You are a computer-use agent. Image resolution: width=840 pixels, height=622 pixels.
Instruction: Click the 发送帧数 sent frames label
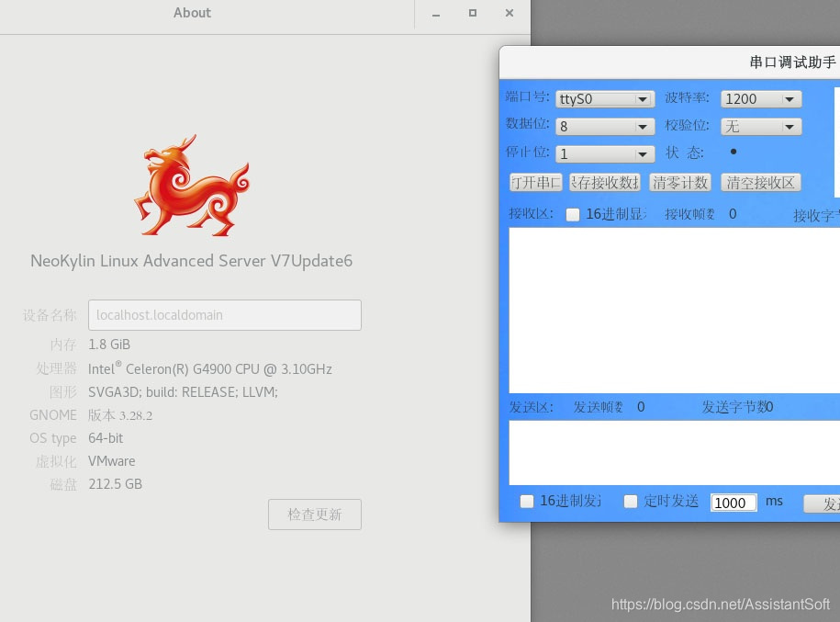tap(598, 408)
